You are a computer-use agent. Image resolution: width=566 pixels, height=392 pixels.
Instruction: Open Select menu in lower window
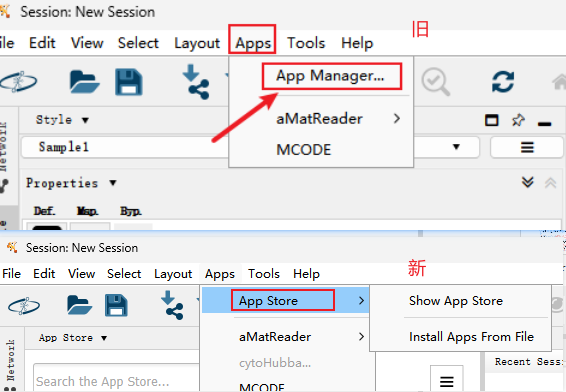point(124,274)
